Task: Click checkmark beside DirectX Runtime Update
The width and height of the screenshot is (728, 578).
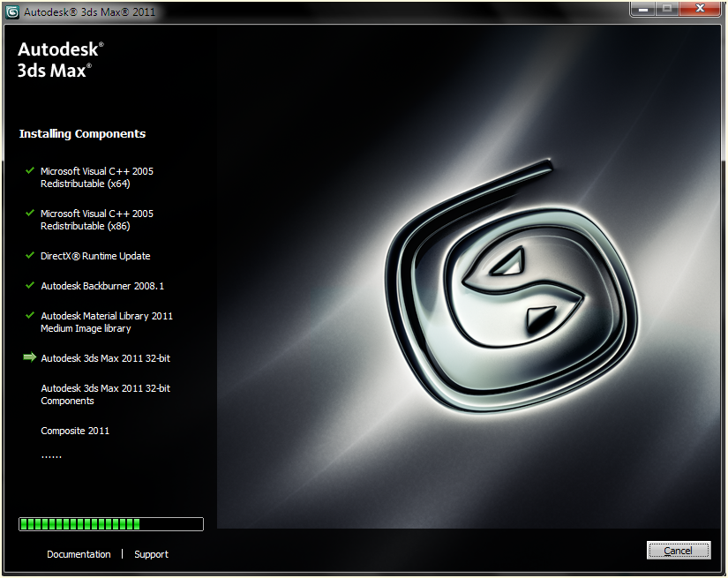Action: point(30,255)
